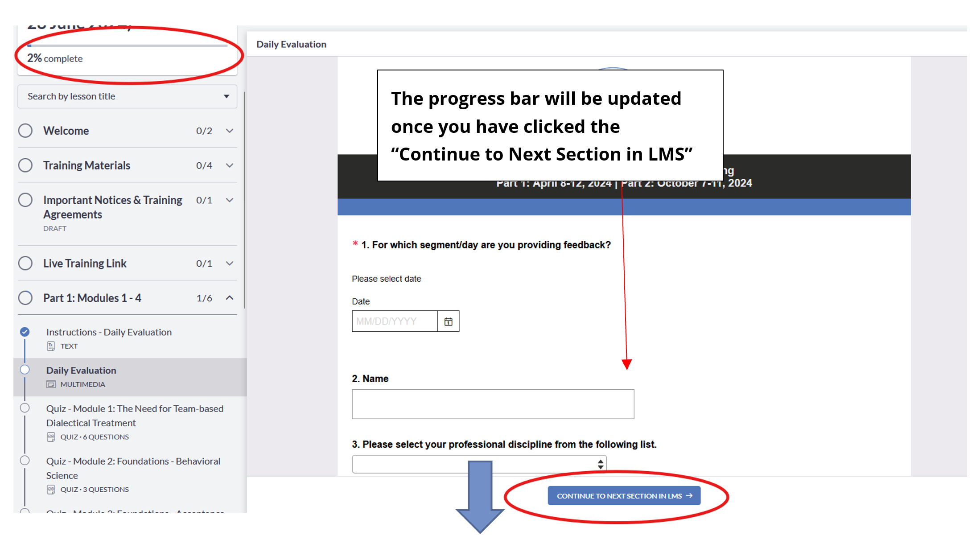
Task: Click the QUIZ icon for Module 1 quiz
Action: (x=50, y=436)
